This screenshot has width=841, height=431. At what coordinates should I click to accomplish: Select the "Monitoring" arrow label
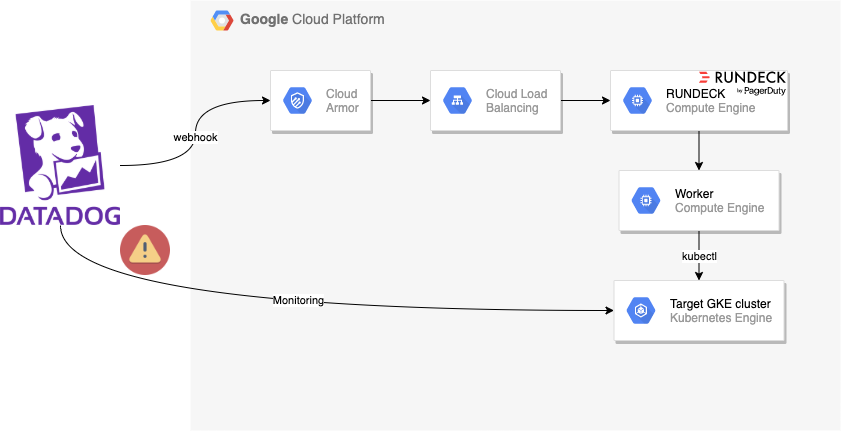coord(298,301)
